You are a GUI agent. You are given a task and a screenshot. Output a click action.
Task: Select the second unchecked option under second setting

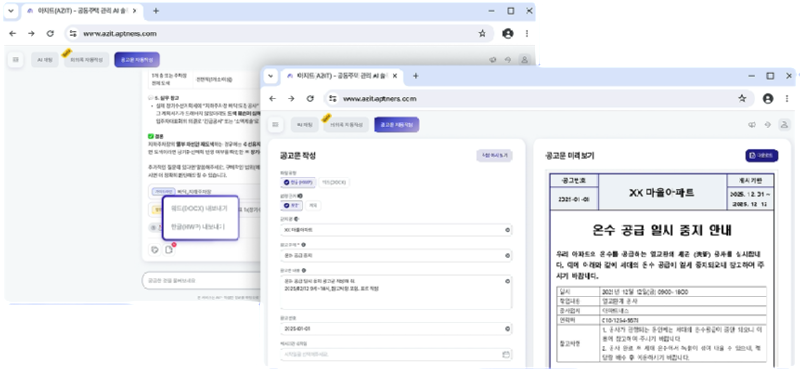coord(313,205)
